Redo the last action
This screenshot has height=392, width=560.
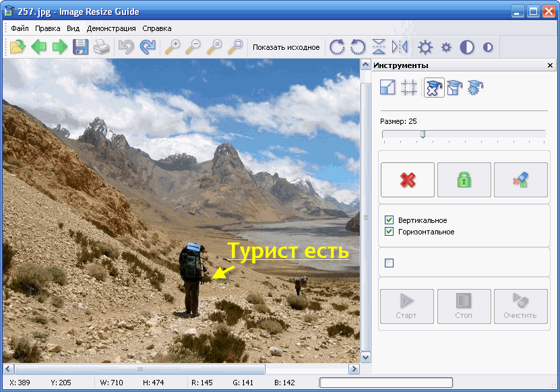pyautogui.click(x=148, y=47)
